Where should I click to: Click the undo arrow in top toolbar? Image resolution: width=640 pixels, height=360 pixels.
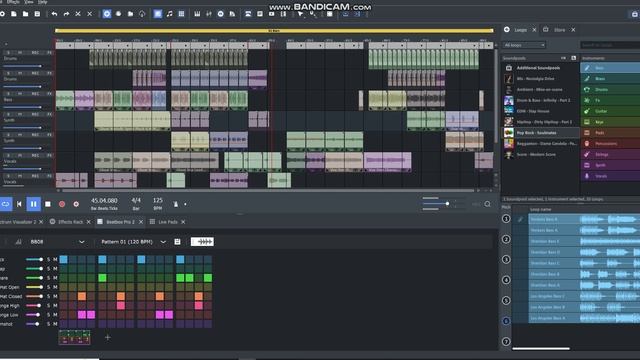54,14
